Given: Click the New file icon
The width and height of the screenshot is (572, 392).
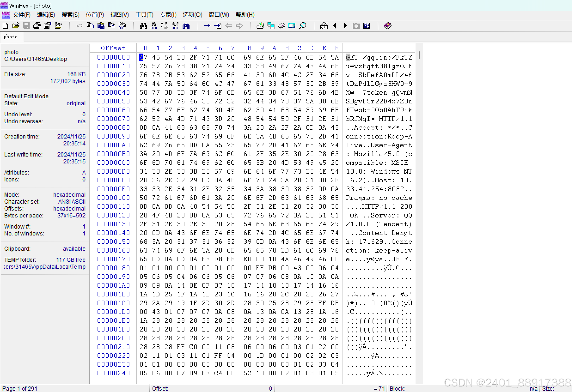Looking at the screenshot, I should 5,26.
